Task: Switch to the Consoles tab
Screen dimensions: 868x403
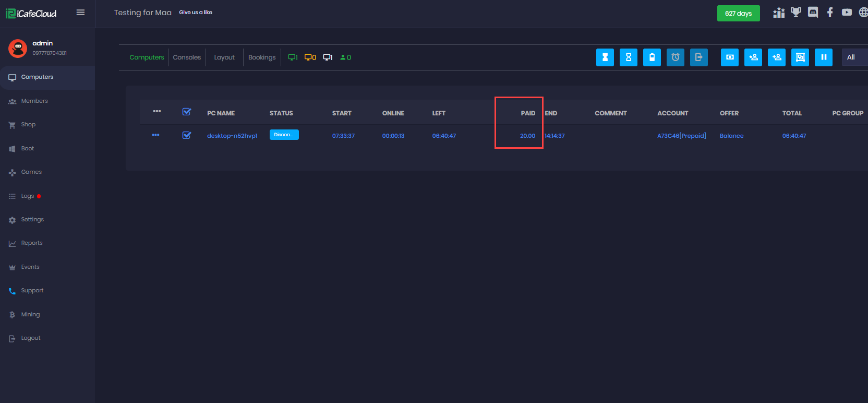Action: pyautogui.click(x=187, y=57)
